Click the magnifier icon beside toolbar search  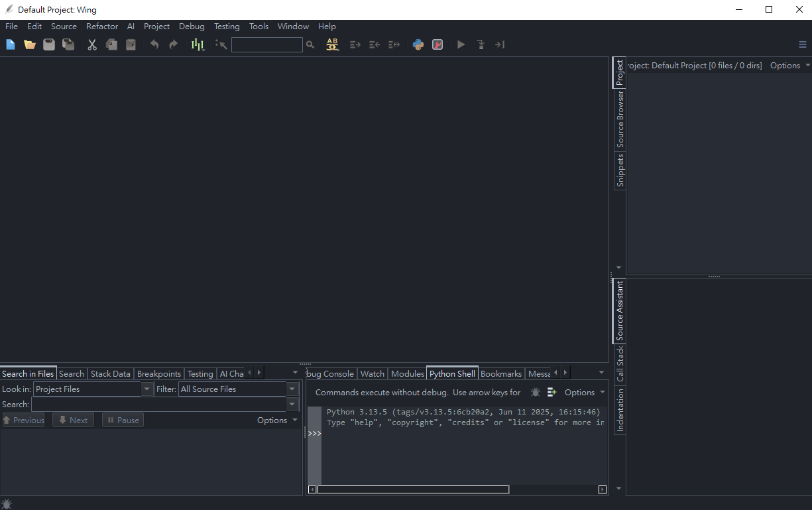point(310,44)
